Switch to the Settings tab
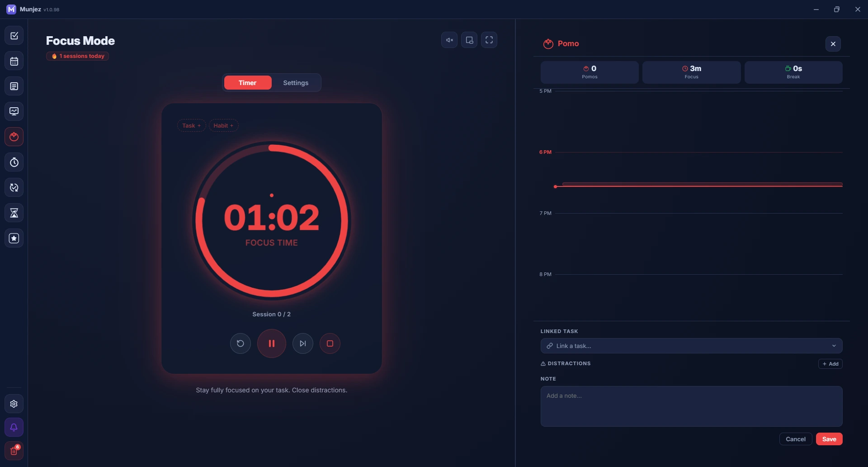The width and height of the screenshot is (868, 467). [x=296, y=83]
